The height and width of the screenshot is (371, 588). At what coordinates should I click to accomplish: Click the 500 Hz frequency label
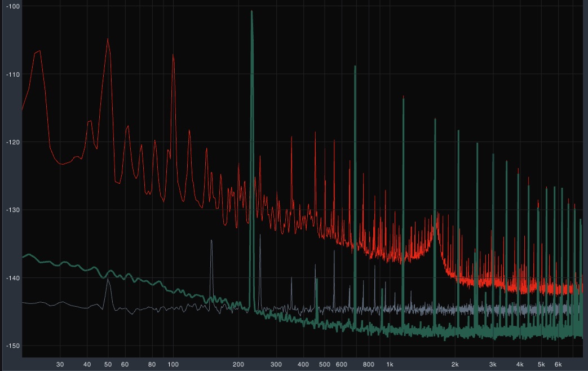[324, 364]
